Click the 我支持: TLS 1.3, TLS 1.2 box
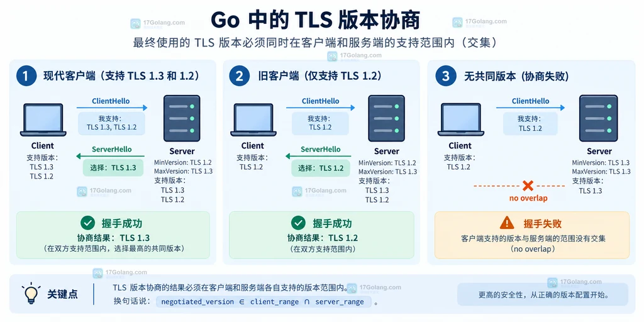644x322 pixels. coord(112,123)
